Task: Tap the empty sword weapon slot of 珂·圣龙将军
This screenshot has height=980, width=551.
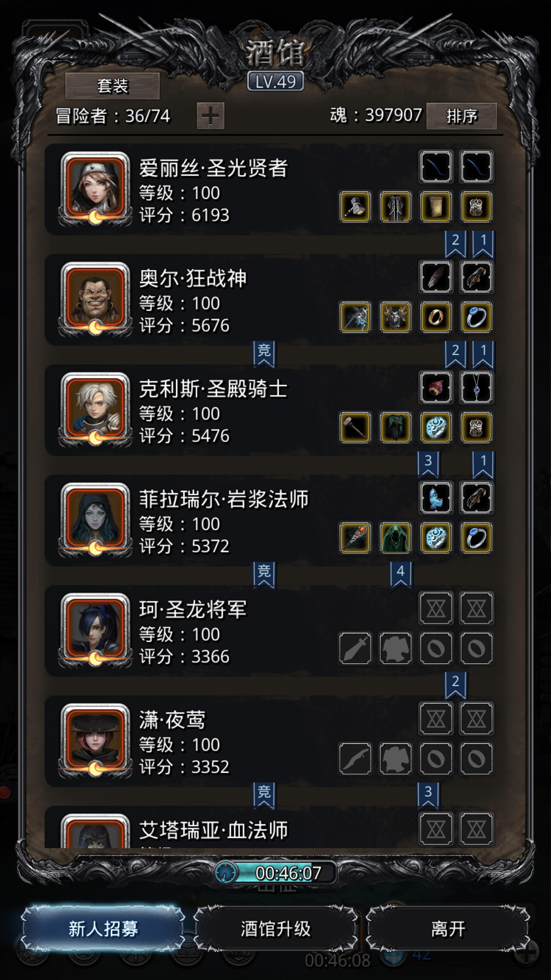Action: tap(355, 648)
